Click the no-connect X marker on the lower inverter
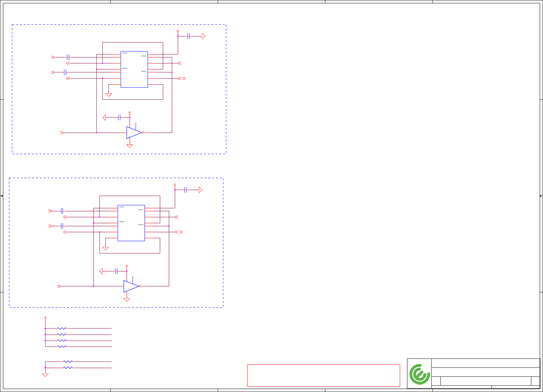Image resolution: width=543 pixels, height=392 pixels. coord(133,277)
